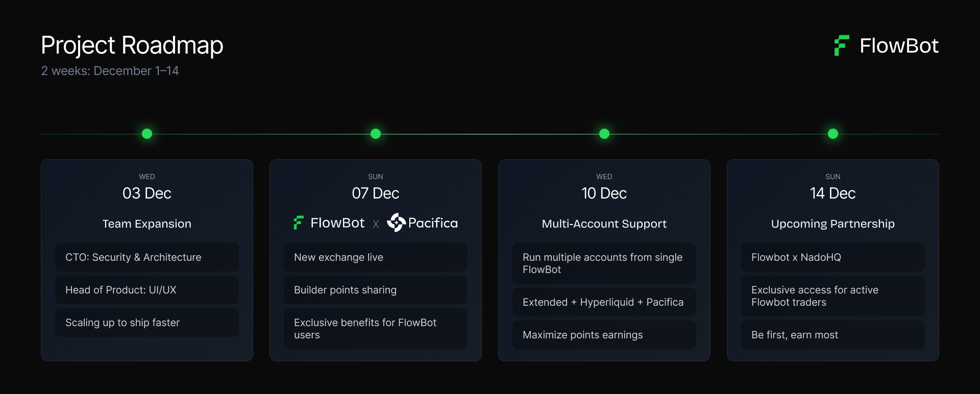This screenshot has width=980, height=394.
Task: Click the CTO: Security & Architecture item
Action: 147,257
